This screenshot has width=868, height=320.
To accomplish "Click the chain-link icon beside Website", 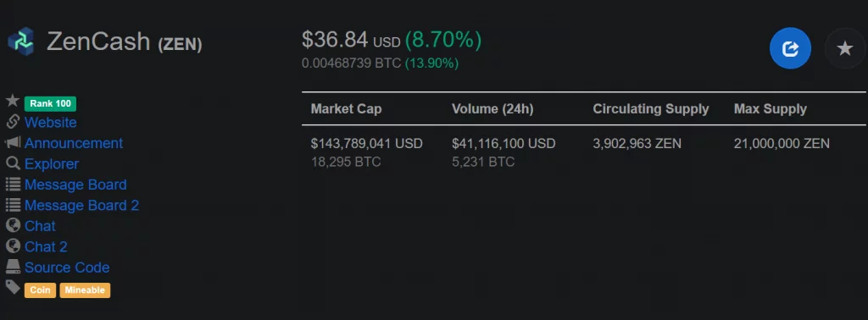I will (x=13, y=122).
